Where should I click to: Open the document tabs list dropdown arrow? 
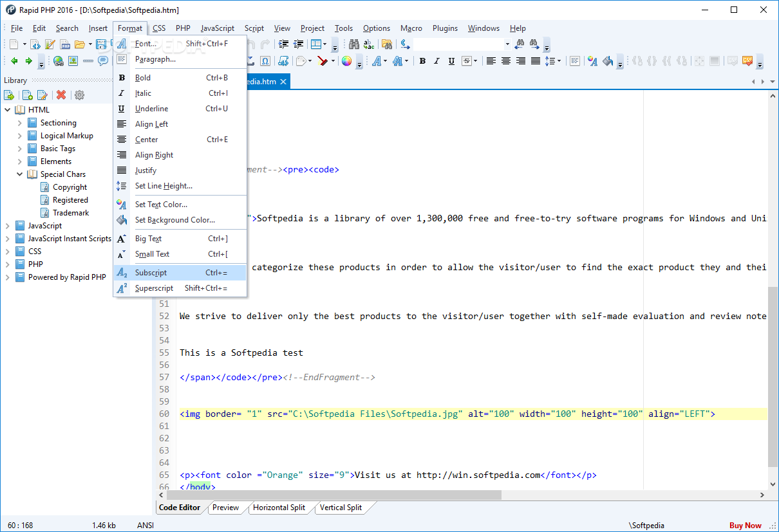point(773,82)
